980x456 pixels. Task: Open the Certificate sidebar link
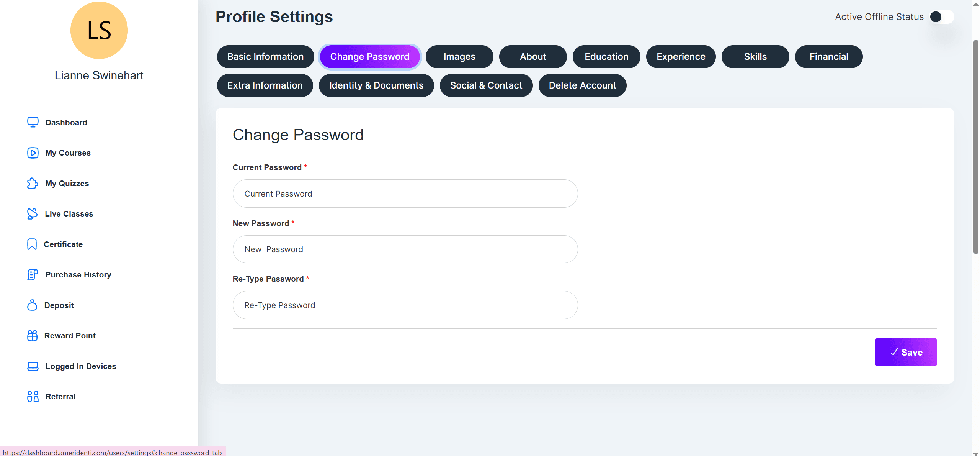point(63,244)
